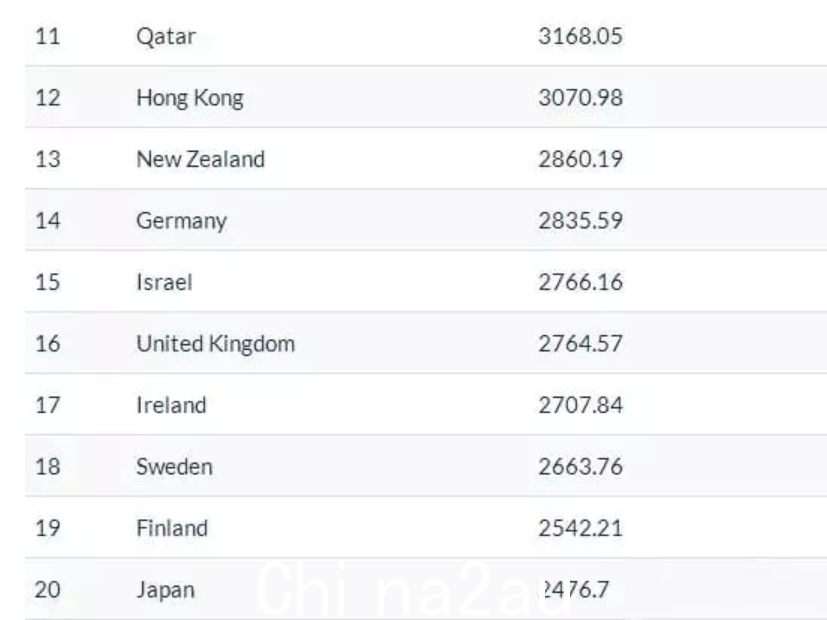
Task: Select United Kingdom in the list
Action: click(215, 344)
